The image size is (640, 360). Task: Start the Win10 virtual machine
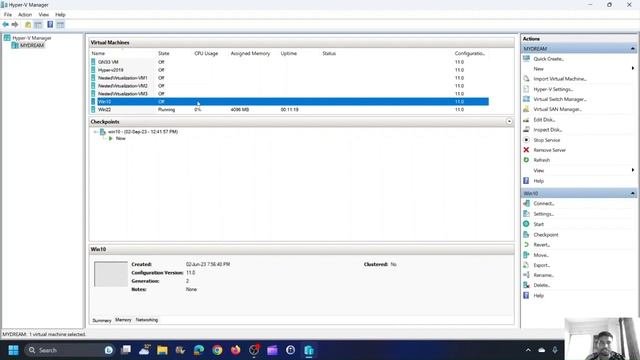pyautogui.click(x=538, y=224)
